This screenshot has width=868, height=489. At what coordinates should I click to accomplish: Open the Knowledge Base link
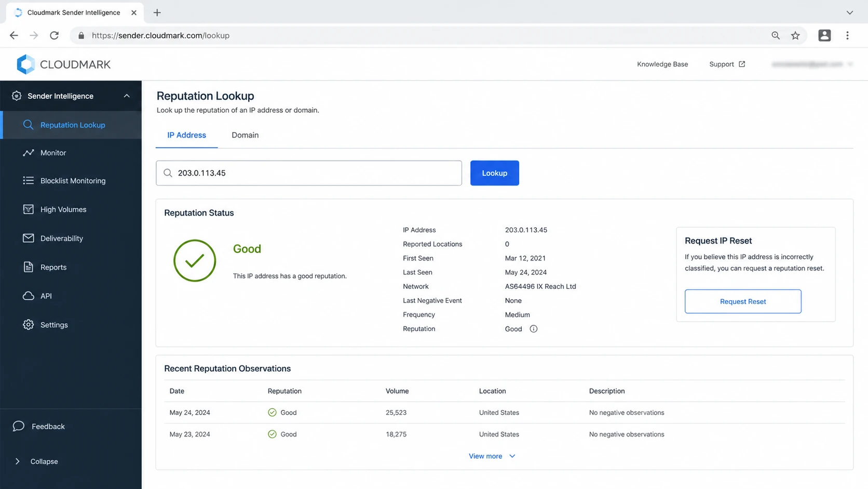click(x=662, y=64)
